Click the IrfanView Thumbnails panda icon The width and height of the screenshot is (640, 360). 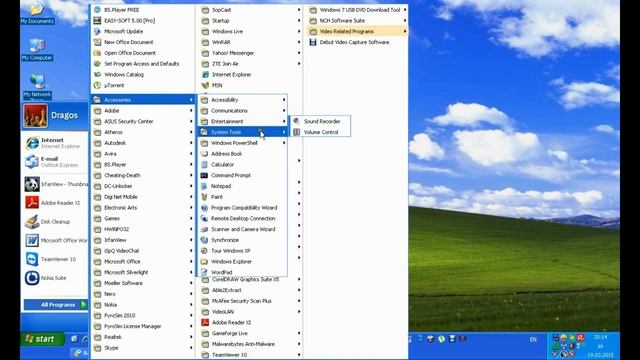[32, 184]
